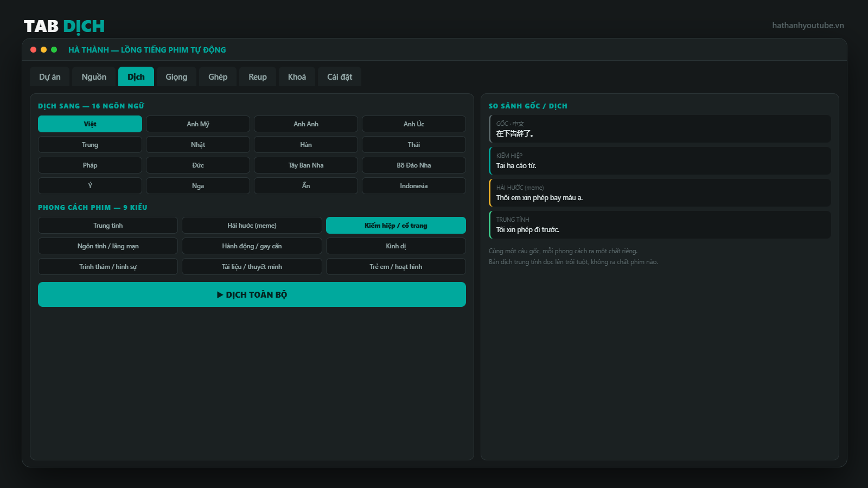Select the Anh Úc language
This screenshot has height=488, width=868.
click(x=414, y=124)
